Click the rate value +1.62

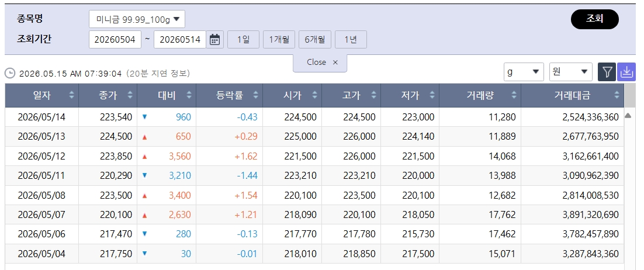pyautogui.click(x=246, y=156)
